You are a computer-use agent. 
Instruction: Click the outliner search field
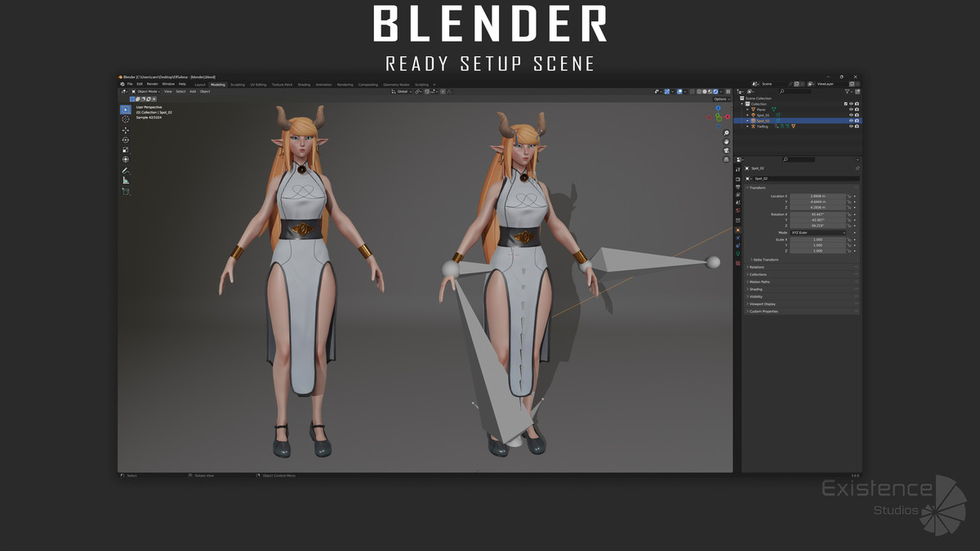[796, 91]
